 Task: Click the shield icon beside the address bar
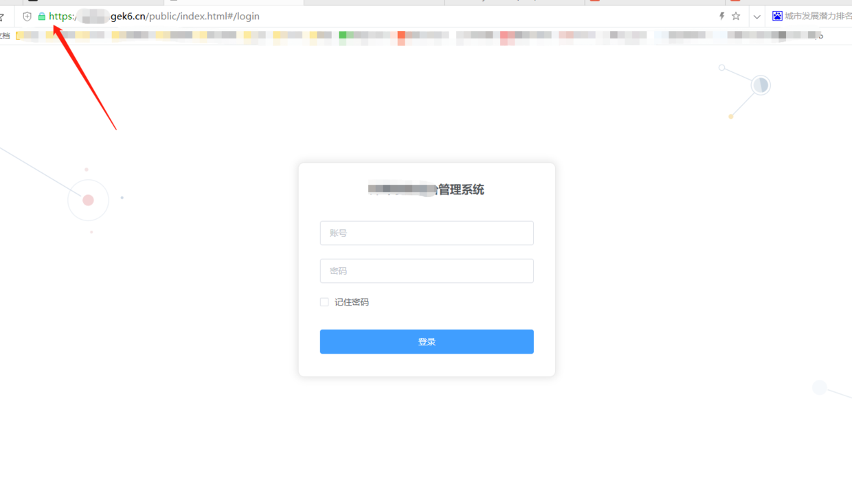tap(26, 16)
